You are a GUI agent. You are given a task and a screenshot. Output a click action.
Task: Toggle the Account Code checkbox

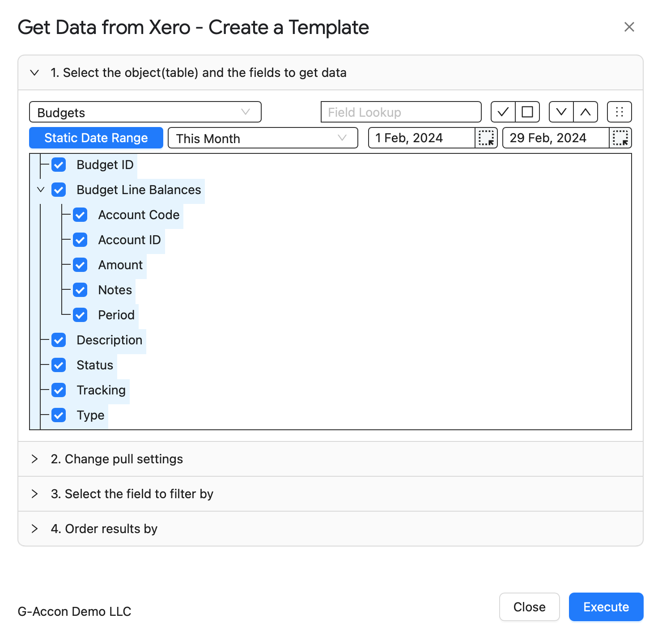click(x=80, y=215)
